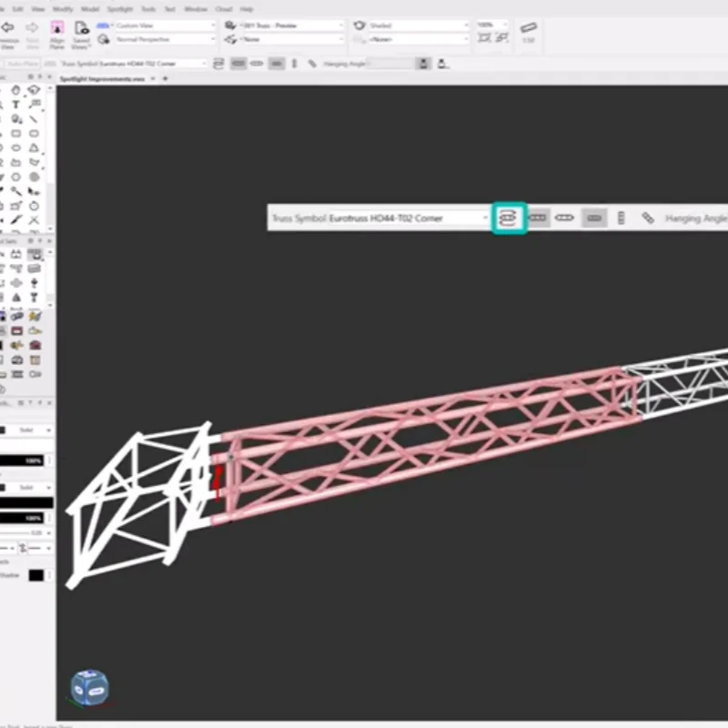
Task: Click the Next View arrow icon
Action: click(32, 28)
